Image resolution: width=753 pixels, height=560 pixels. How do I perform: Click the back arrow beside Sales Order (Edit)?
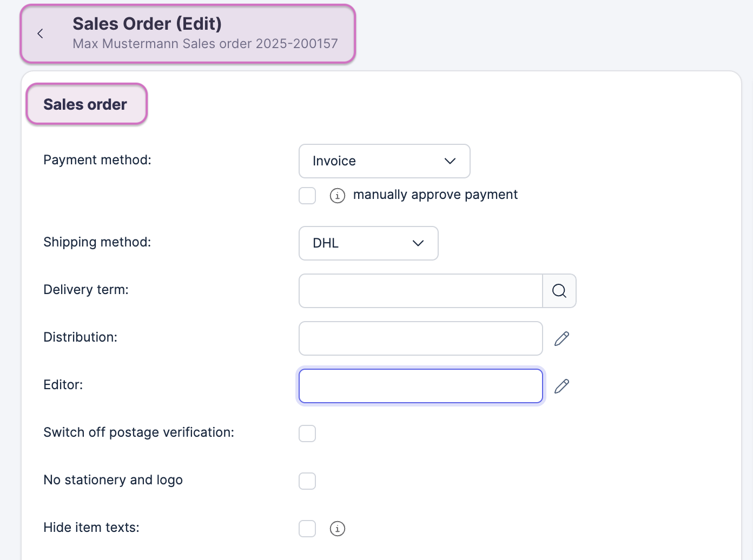pyautogui.click(x=40, y=34)
